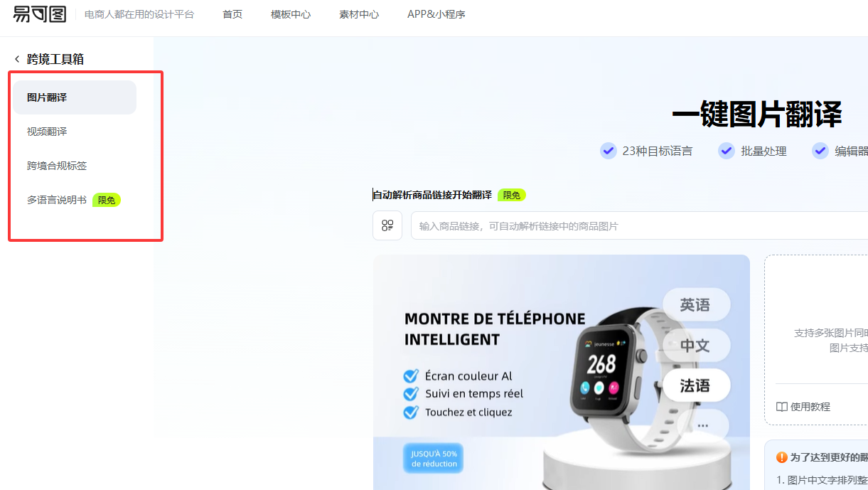
Task: Click the checkmark icon beside 编辑器
Action: click(x=820, y=151)
